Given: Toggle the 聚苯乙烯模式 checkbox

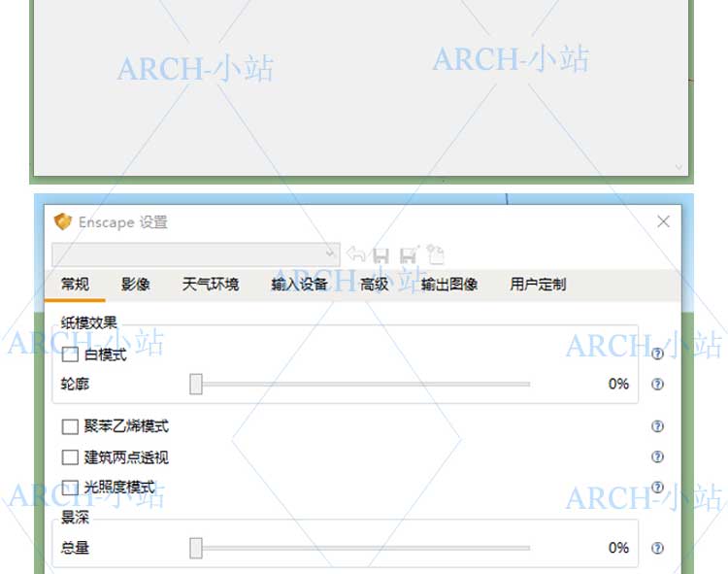Looking at the screenshot, I should pos(70,426).
